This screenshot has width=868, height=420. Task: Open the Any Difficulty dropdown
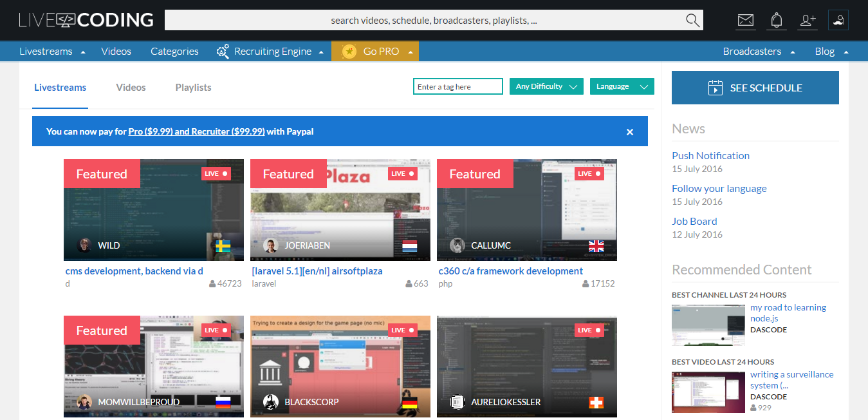tap(546, 86)
